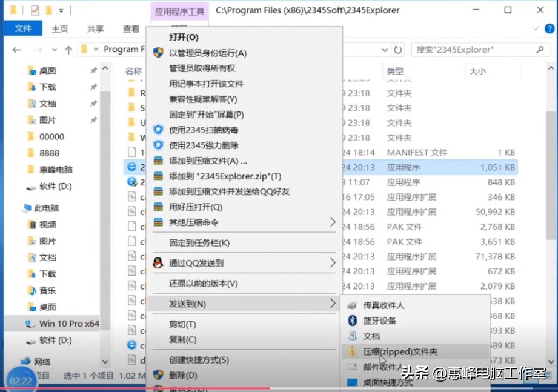Click the back navigation arrow
Viewport: 558px width, 392px height.
(17, 50)
